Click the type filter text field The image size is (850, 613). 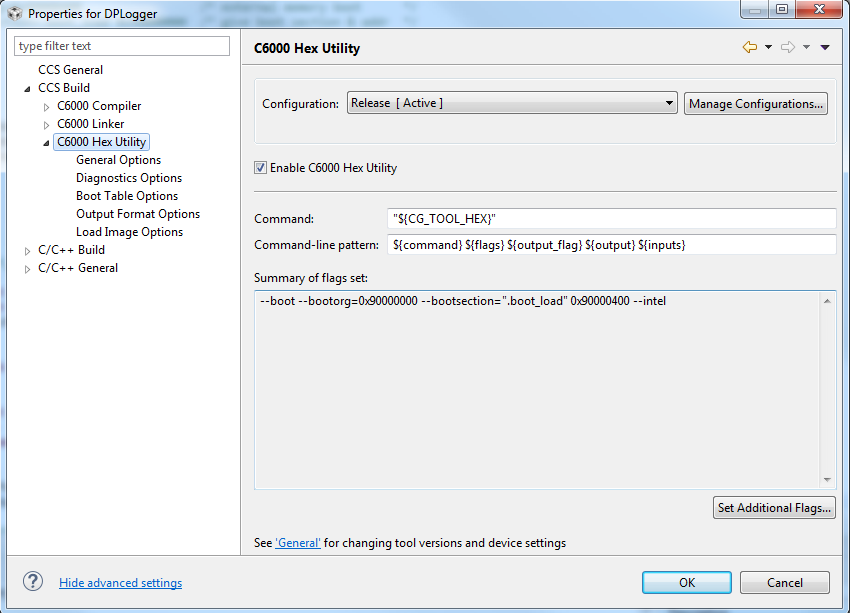pyautogui.click(x=122, y=46)
